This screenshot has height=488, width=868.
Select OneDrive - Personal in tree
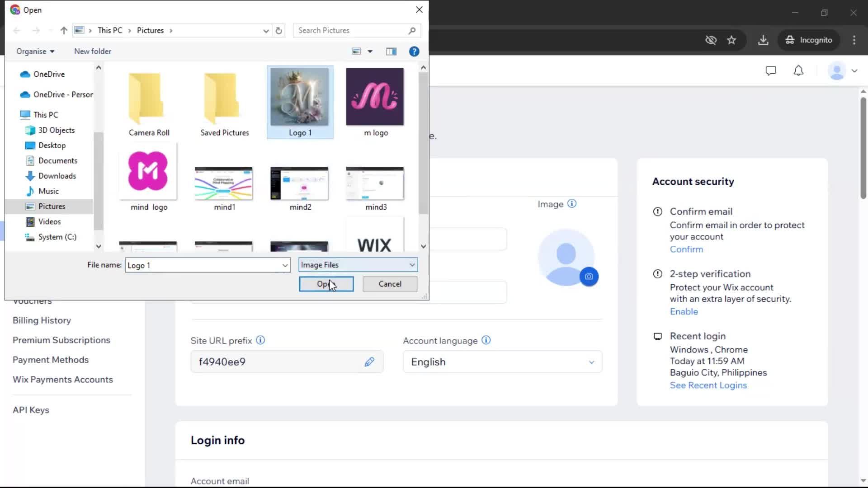click(x=56, y=94)
